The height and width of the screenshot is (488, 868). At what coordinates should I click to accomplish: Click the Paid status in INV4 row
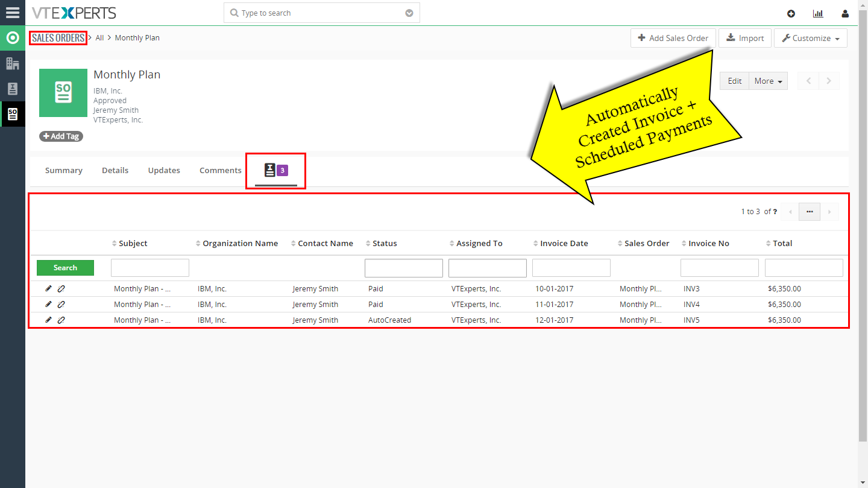point(376,305)
